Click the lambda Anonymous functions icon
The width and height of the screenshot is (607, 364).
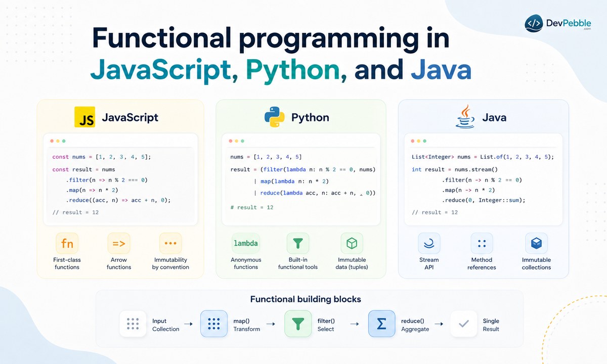(246, 244)
